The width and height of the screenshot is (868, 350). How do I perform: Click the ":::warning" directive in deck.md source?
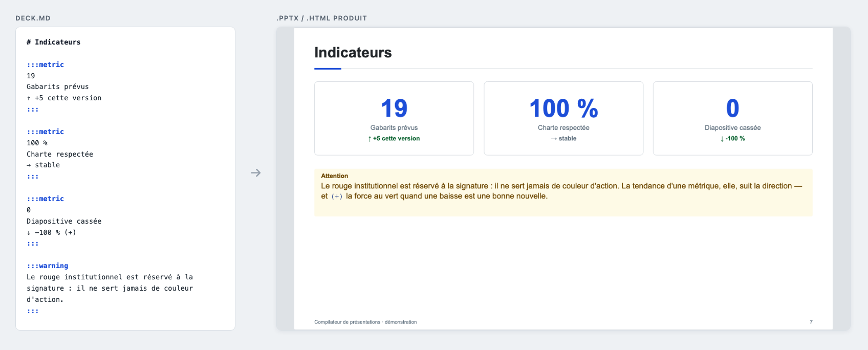(48, 266)
